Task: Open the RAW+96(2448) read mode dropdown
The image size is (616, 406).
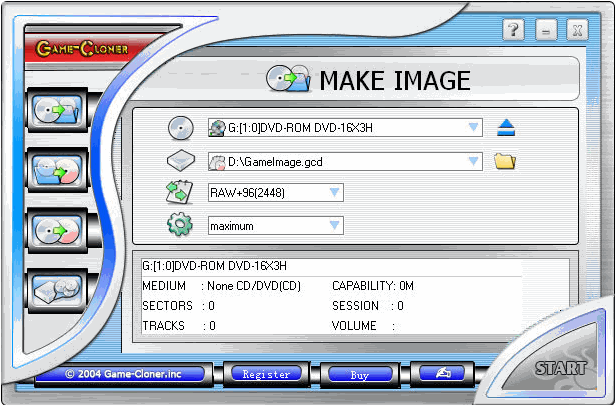Action: click(x=275, y=193)
